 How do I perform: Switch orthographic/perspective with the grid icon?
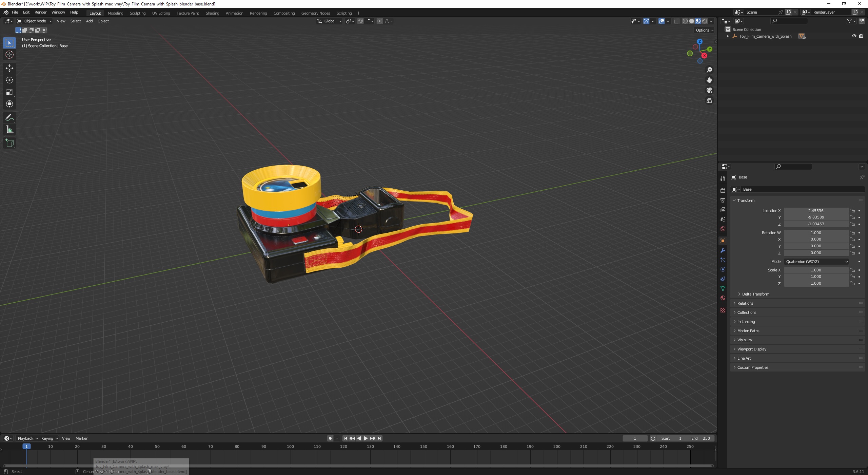[x=709, y=100]
